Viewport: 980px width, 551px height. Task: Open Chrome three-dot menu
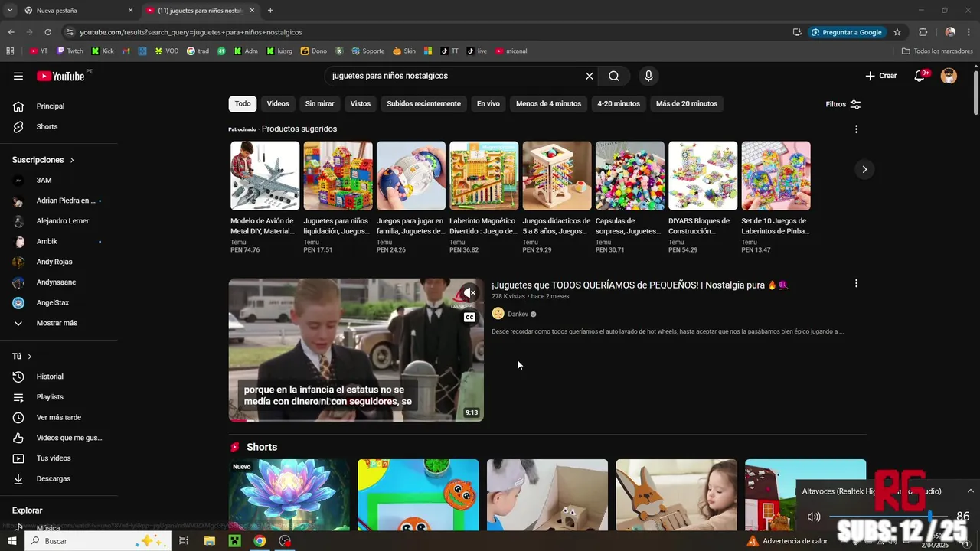click(968, 32)
